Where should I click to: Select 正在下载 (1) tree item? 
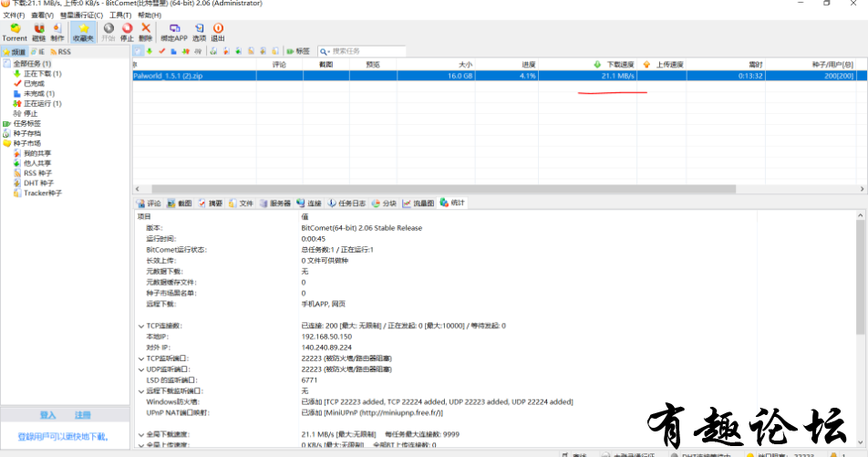(x=43, y=74)
